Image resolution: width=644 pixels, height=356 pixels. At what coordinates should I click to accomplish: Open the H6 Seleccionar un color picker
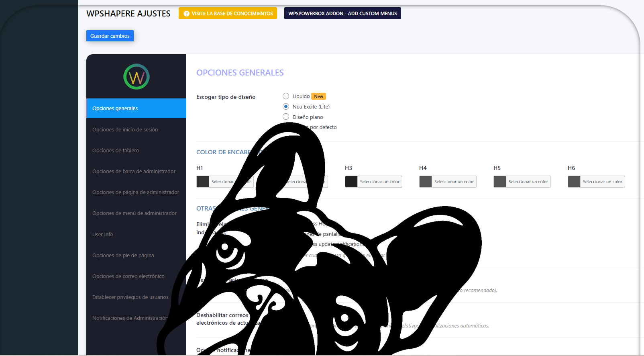[x=602, y=182]
